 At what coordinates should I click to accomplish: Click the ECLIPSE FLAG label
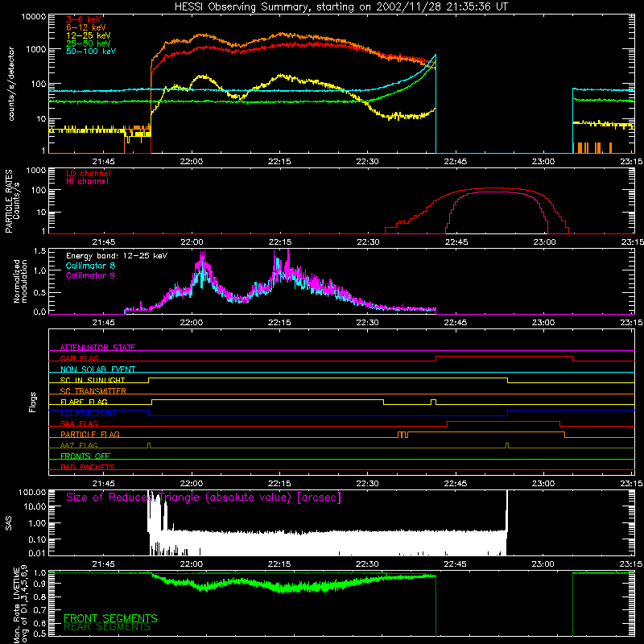click(88, 413)
